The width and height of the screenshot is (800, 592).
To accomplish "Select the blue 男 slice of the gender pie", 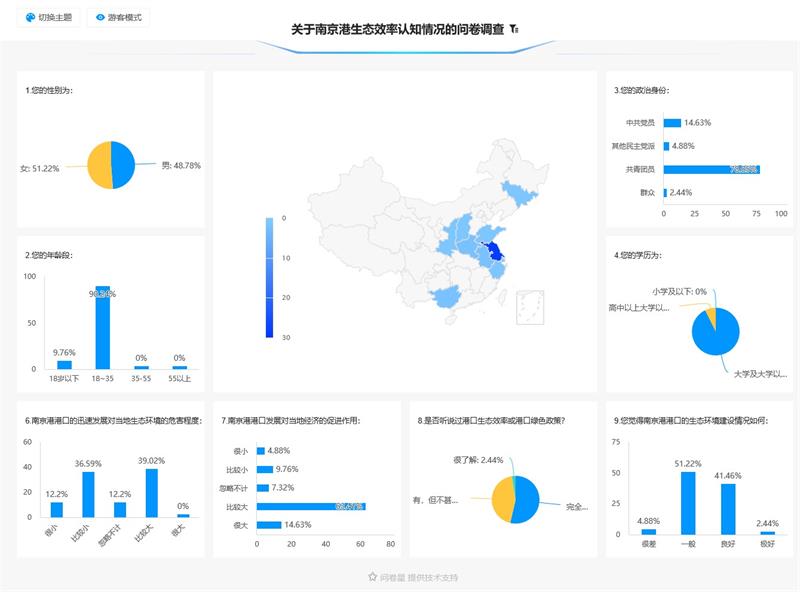I will [123, 164].
